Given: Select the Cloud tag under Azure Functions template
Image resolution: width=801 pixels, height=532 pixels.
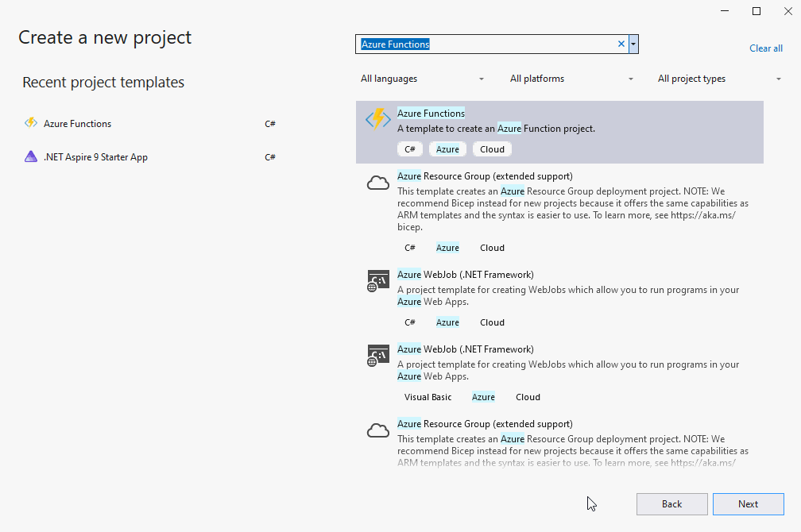Looking at the screenshot, I should [x=492, y=148].
